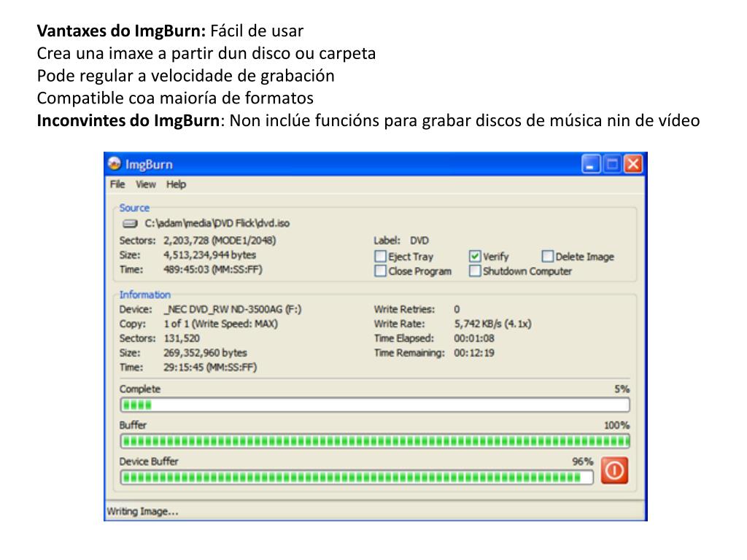The image size is (747, 560).
Task: Click the line "Pode regular a velocidade de grabación"
Action: (x=186, y=76)
